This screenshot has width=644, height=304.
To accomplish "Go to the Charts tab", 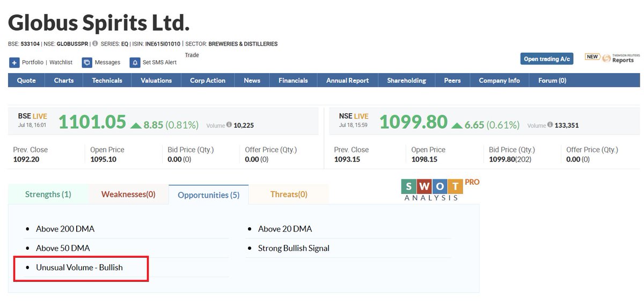I will [x=64, y=81].
